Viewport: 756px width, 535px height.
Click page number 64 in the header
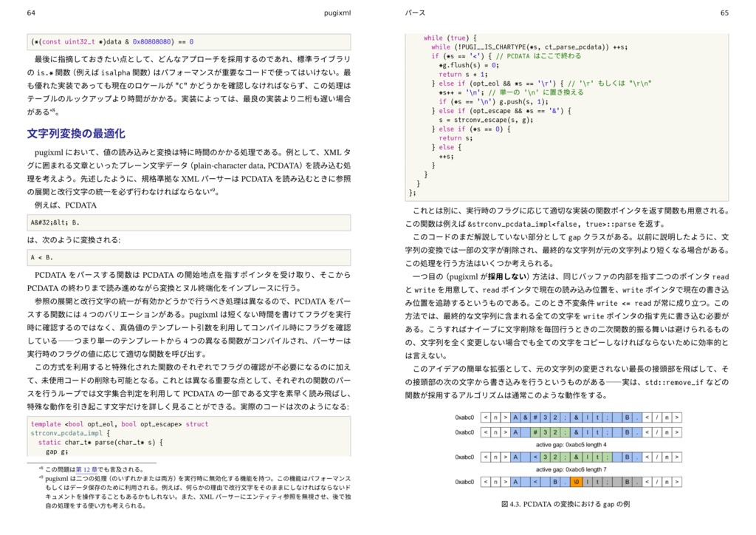[31, 13]
